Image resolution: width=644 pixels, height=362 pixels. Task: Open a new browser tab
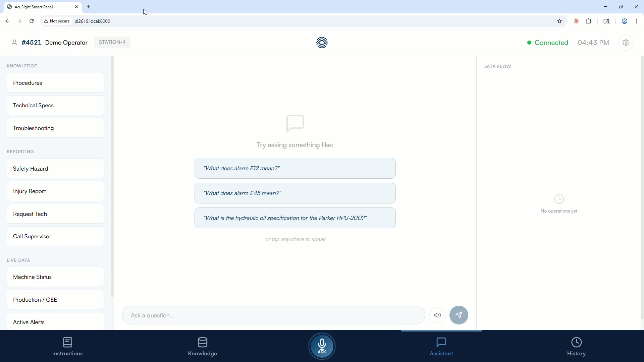click(x=89, y=7)
